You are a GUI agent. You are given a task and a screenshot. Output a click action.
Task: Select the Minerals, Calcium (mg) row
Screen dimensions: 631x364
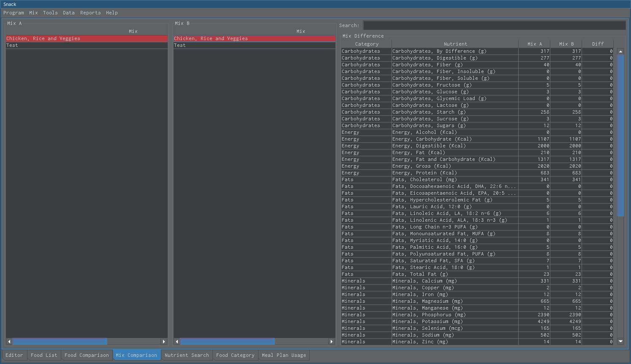point(477,281)
